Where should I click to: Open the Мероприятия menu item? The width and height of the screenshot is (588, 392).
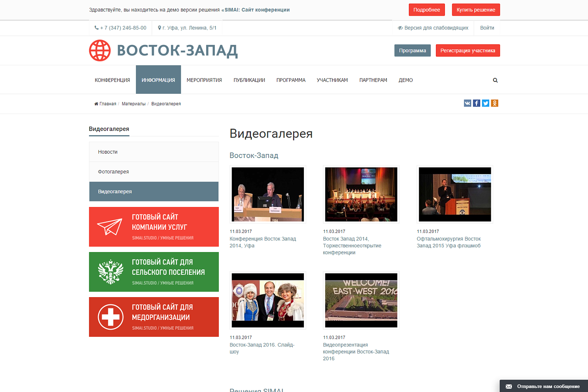204,80
